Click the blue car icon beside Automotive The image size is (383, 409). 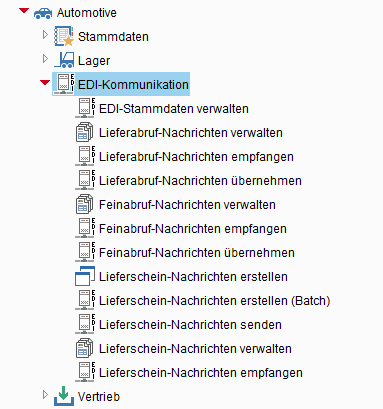(43, 13)
